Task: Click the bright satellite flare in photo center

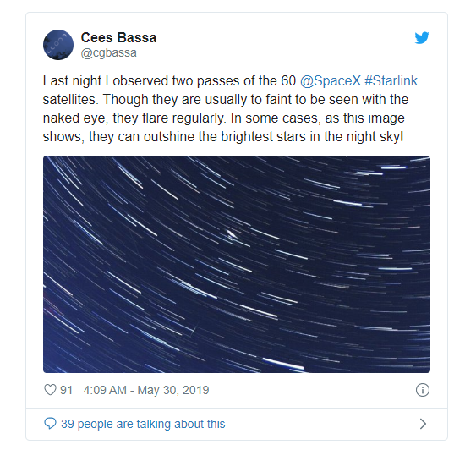Action: pyautogui.click(x=232, y=234)
